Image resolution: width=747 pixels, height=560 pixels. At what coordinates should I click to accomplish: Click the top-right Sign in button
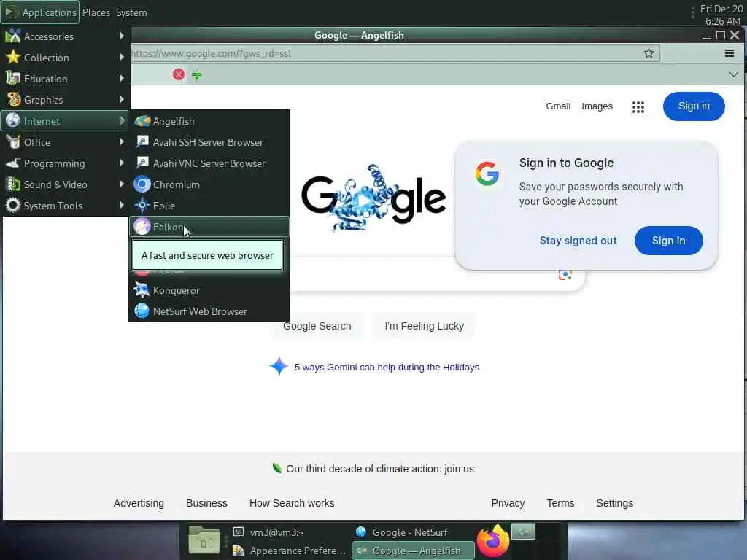coord(694,106)
